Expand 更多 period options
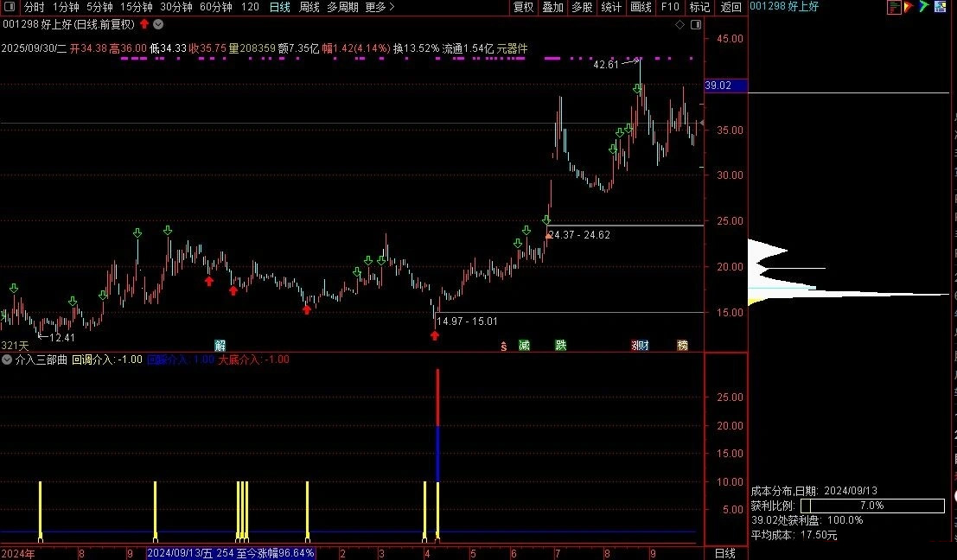Screen dimensions: 957x560 (380, 7)
